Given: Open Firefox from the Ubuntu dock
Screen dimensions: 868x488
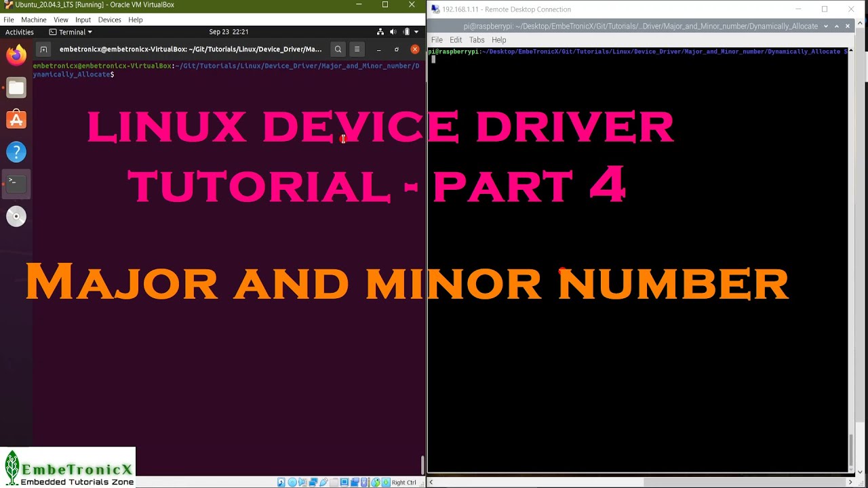Looking at the screenshot, I should [16, 54].
